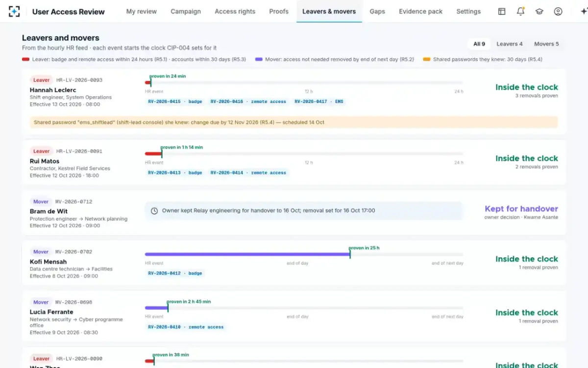Click event ID HR-LV-2026-0093
The height and width of the screenshot is (368, 588).
coord(79,80)
